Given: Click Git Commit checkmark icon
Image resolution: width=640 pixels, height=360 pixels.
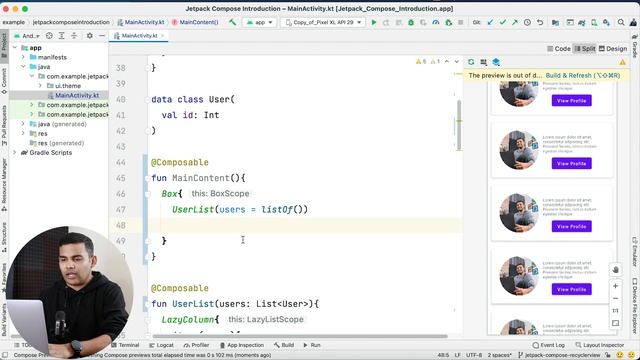Looking at the screenshot, I should point(502,22).
